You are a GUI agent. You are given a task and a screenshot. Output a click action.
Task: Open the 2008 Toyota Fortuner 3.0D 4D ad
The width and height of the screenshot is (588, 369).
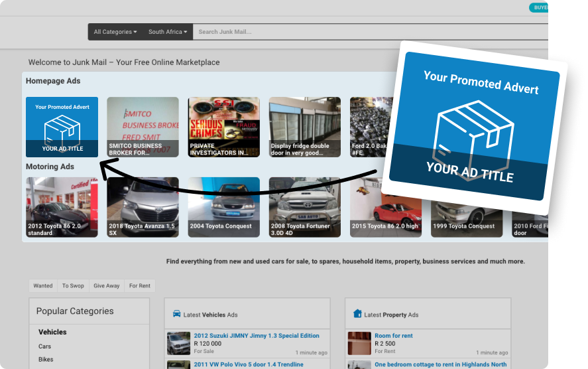pos(305,207)
